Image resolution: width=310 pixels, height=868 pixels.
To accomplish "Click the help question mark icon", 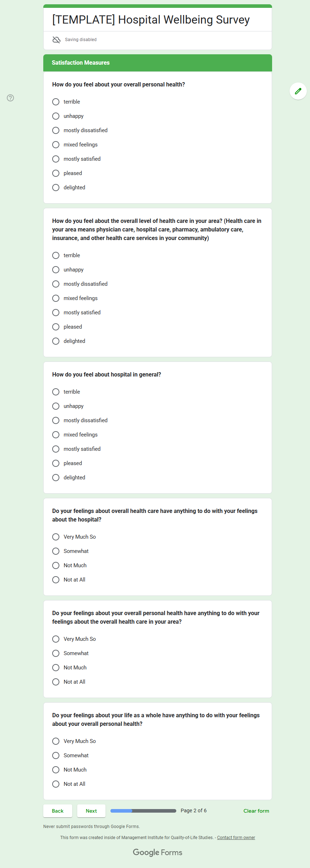I will coord(10,98).
